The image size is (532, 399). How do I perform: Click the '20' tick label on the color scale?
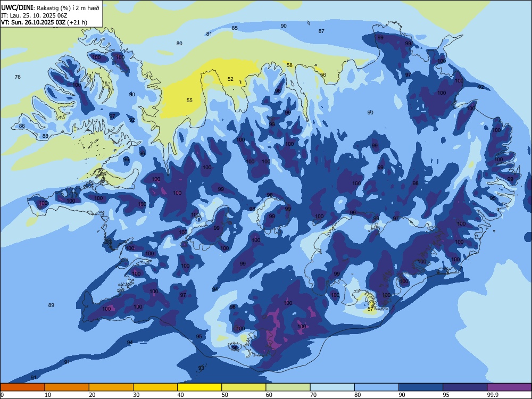pos(92,395)
